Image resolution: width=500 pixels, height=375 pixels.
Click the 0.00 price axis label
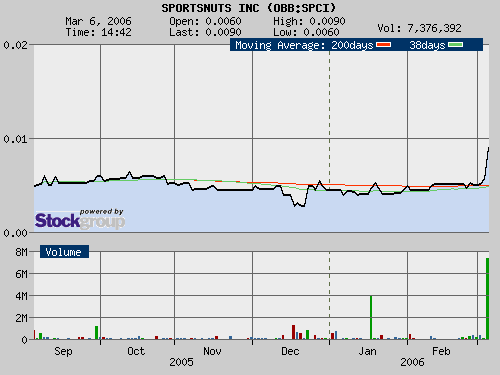pos(15,233)
